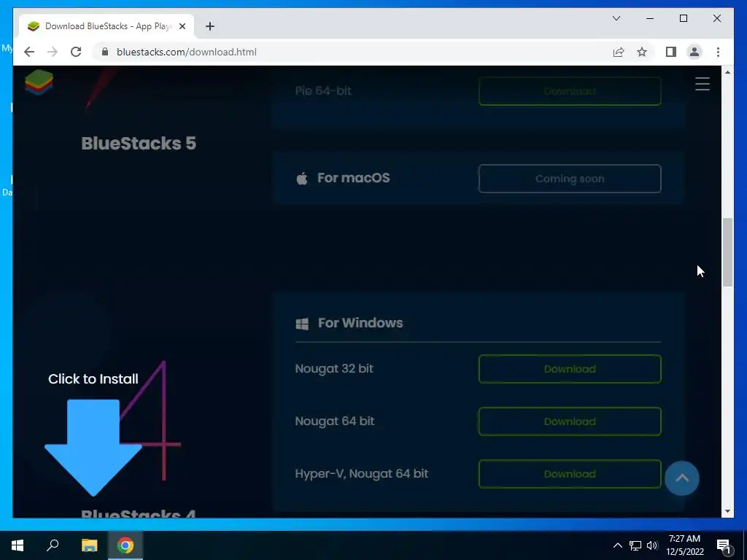Image resolution: width=747 pixels, height=560 pixels.
Task: Open the browser side panel icon
Action: [x=671, y=52]
